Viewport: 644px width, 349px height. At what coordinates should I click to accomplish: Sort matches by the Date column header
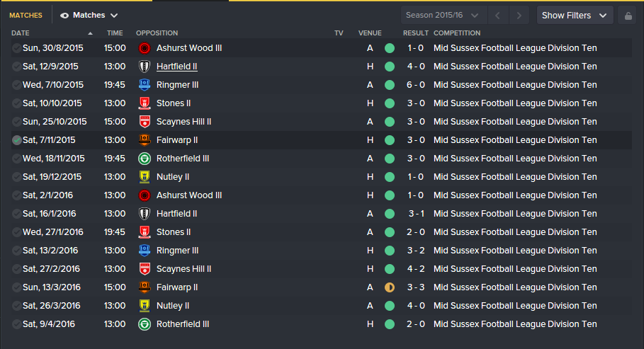point(21,33)
